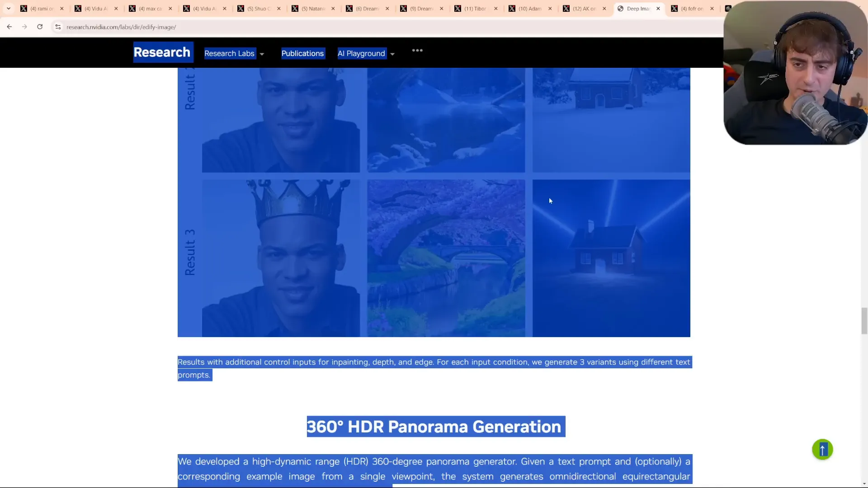Open the three-dots more menu in navbar
This screenshot has width=868, height=488.
(417, 51)
